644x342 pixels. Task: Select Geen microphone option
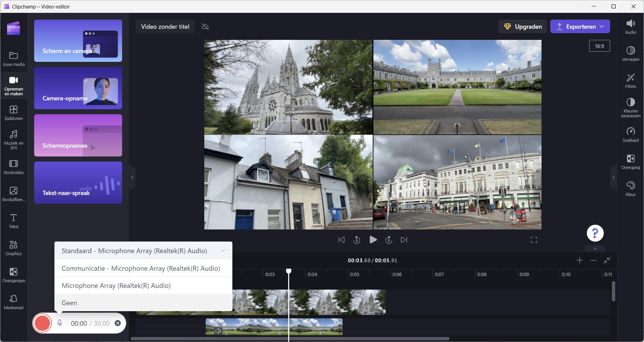[x=143, y=303]
